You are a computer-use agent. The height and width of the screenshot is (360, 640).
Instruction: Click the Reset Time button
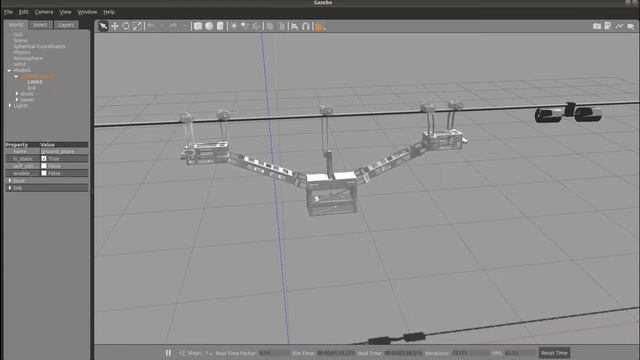[x=554, y=353]
